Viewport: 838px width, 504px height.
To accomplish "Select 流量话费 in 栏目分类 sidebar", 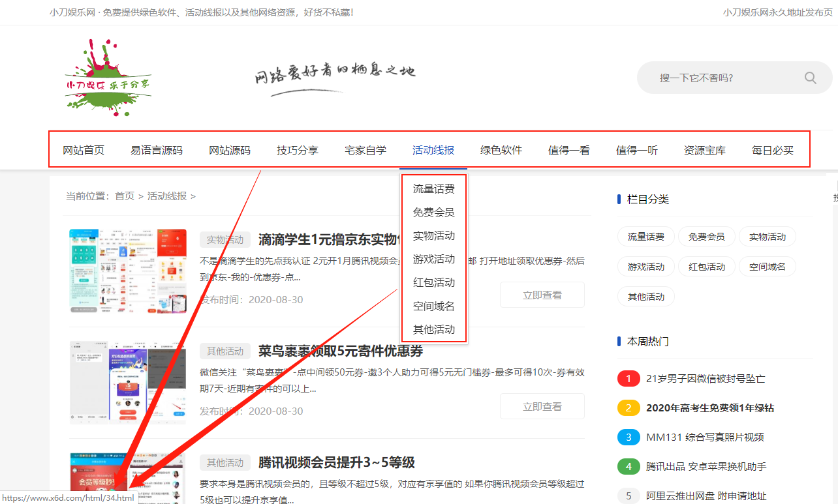I will point(646,237).
